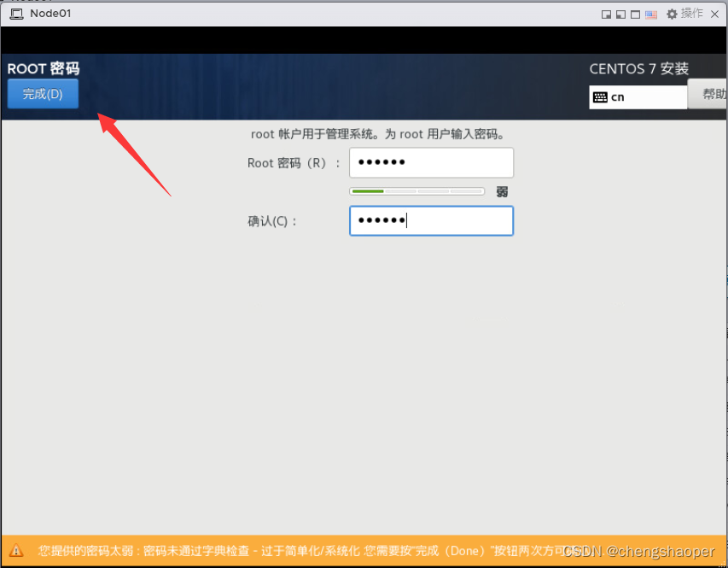Click the root account description text
Screen dimensions: 728x568
[x=378, y=134]
